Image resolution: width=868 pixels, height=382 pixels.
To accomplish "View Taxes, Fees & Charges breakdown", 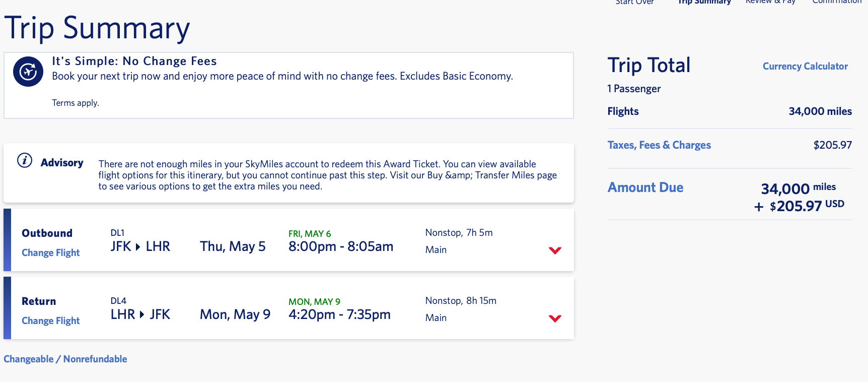I will coord(659,145).
